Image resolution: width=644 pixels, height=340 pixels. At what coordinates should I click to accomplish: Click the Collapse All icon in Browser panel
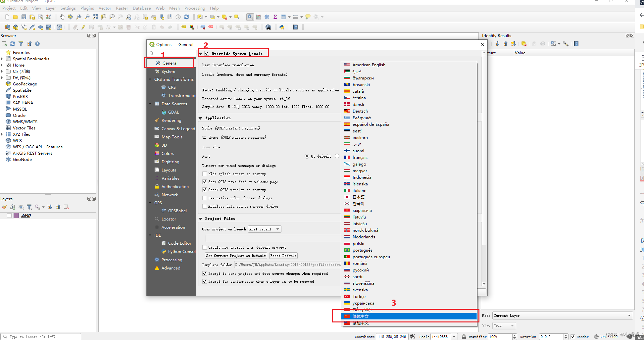tap(29, 44)
